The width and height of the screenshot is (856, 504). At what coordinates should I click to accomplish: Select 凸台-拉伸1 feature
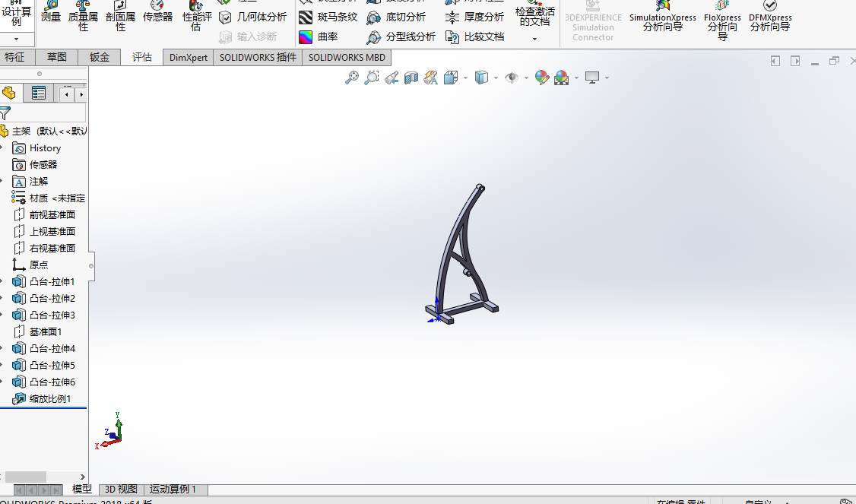[x=43, y=282]
